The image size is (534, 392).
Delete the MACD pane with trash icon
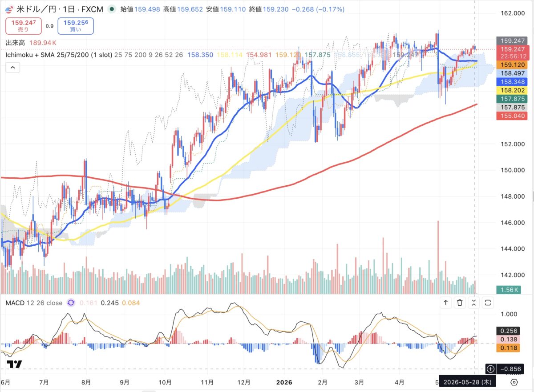[x=460, y=303]
